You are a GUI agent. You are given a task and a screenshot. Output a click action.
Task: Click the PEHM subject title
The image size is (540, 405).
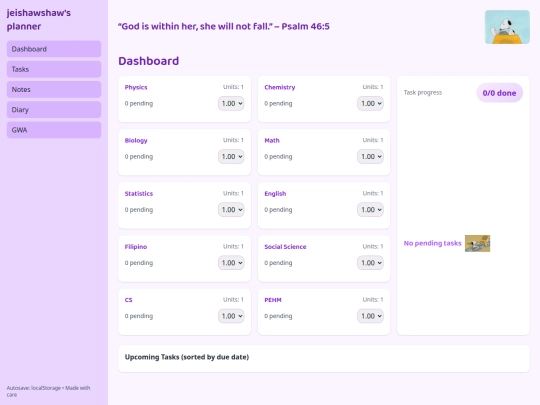coord(273,300)
